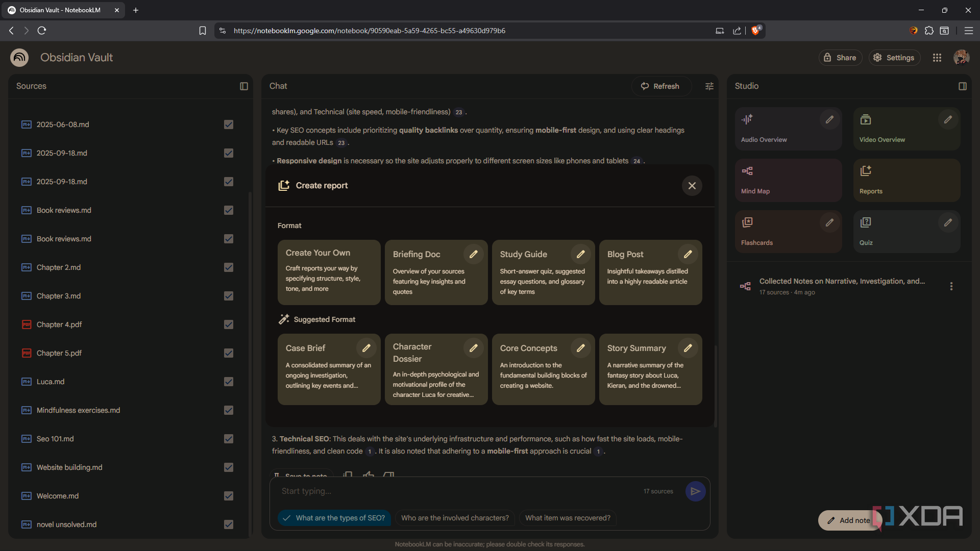Click the Share button
The width and height of the screenshot is (980, 551).
840,58
